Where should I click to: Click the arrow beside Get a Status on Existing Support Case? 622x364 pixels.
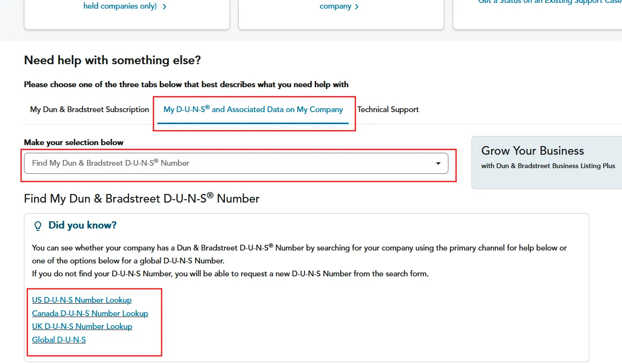[x=618, y=1]
